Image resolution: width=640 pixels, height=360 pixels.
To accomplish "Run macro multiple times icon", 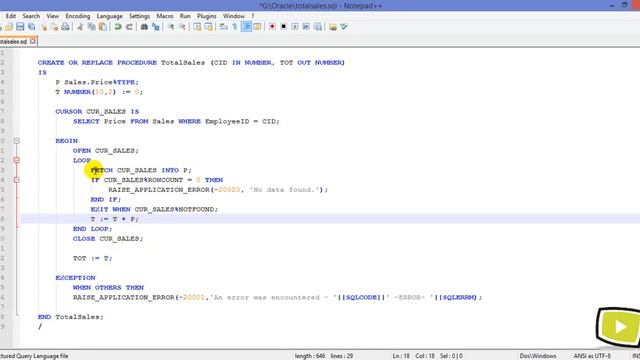I will click(x=306, y=27).
